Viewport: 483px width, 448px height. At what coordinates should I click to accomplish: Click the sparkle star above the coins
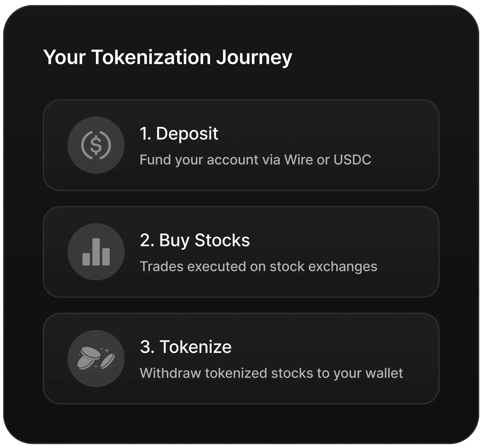107,350
